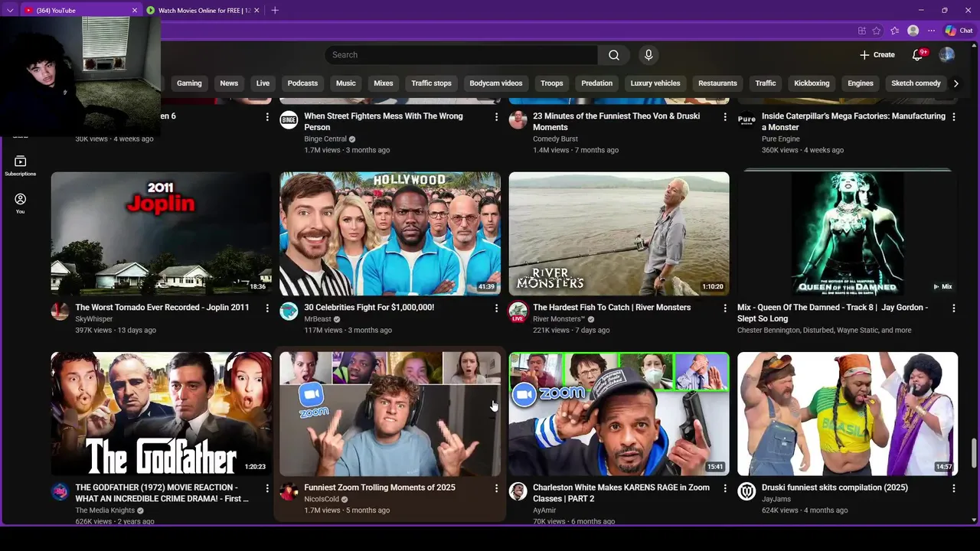The height and width of the screenshot is (551, 980).
Task: Open YouTube account avatar menu
Action: tap(947, 55)
